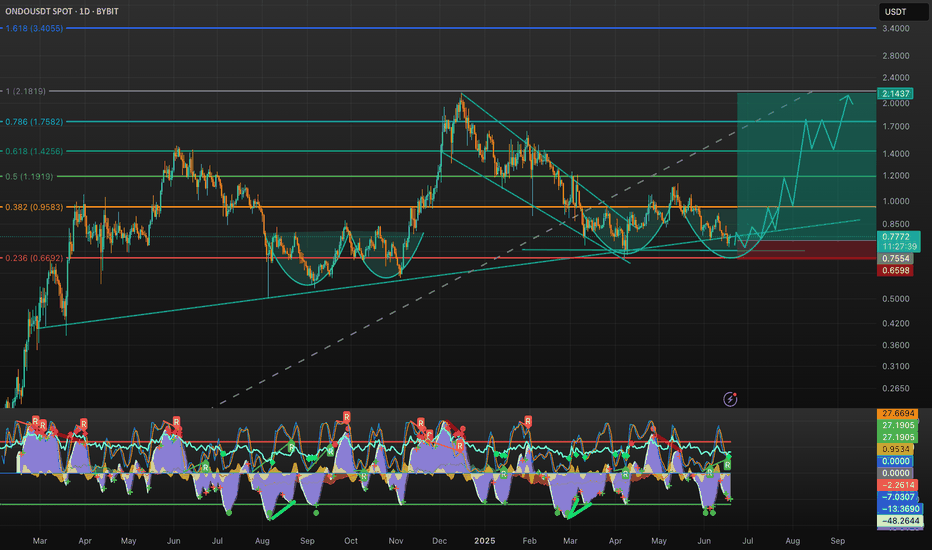Click the Feb label on time axis
The height and width of the screenshot is (550, 932).
pos(529,540)
